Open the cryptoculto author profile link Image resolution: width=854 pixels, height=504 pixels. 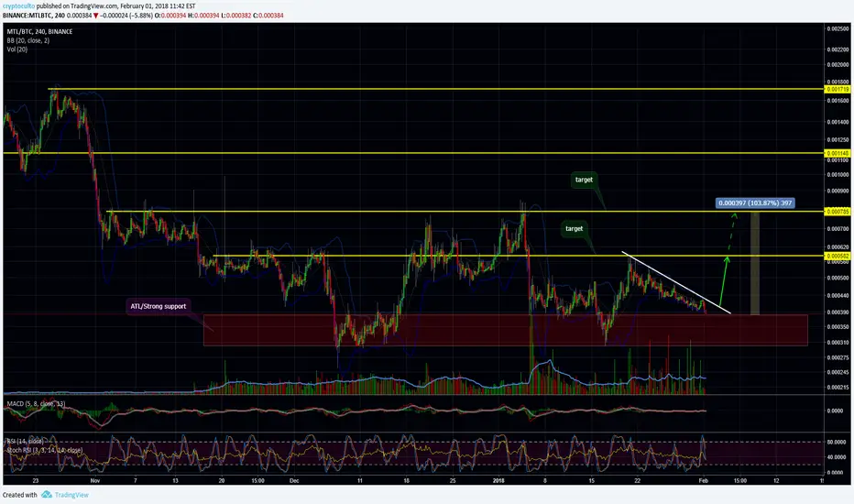coord(18,6)
